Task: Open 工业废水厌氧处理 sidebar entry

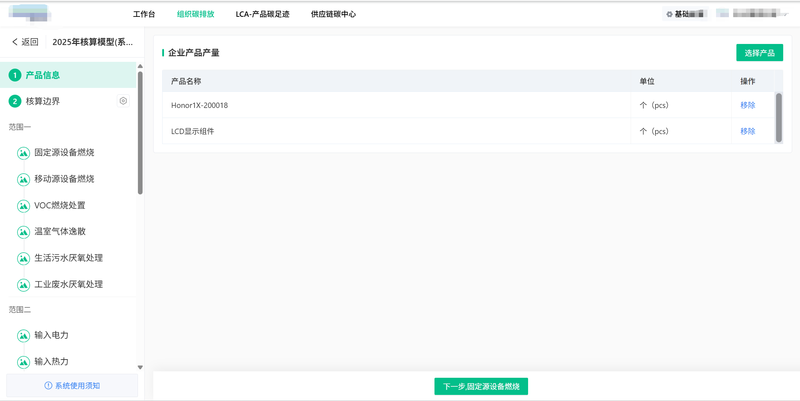Action: (68, 285)
